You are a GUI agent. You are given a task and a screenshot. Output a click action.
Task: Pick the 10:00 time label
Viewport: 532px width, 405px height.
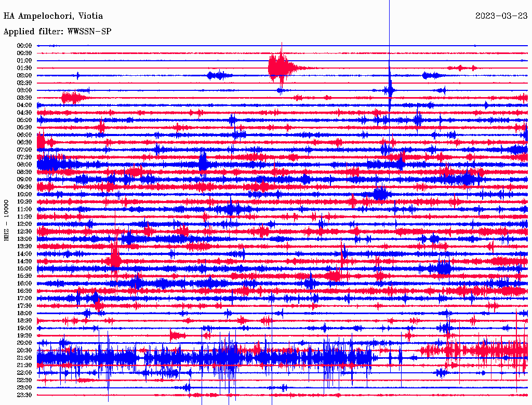pyautogui.click(x=24, y=194)
